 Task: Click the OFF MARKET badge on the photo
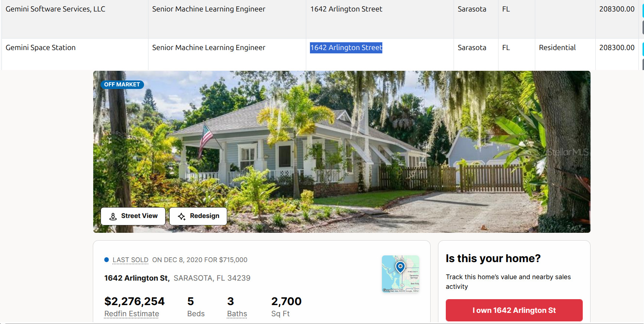122,85
